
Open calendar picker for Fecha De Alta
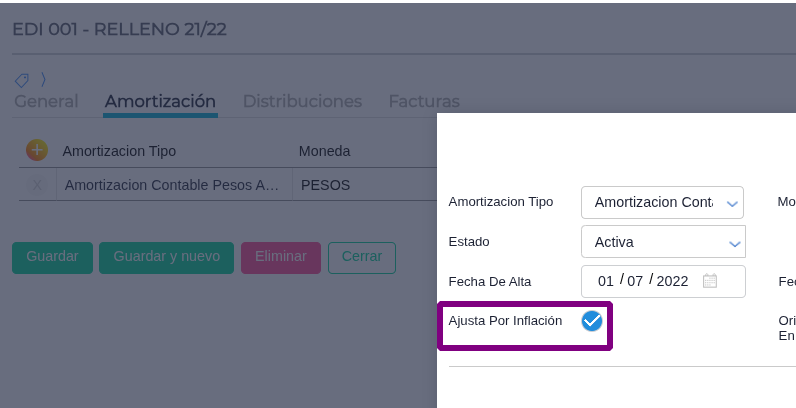click(x=710, y=281)
